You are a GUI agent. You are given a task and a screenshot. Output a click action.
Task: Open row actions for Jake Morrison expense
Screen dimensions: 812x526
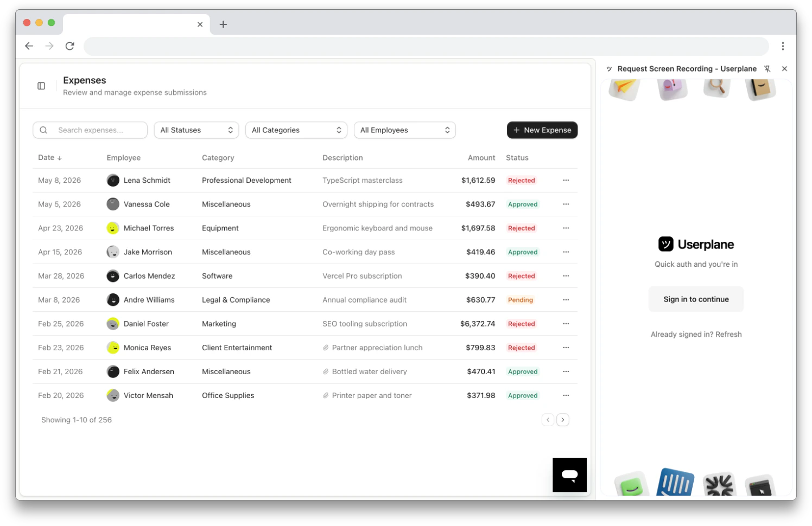click(x=566, y=252)
